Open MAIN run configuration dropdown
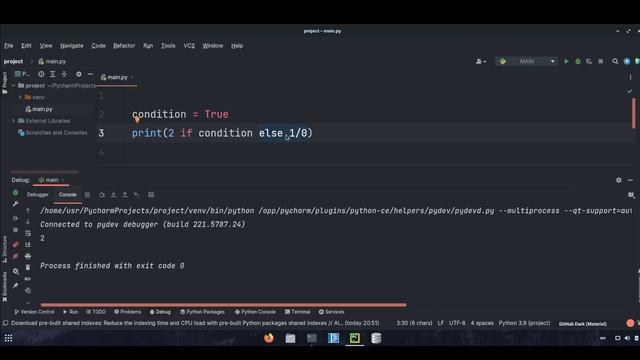Screen dimensions: 640x360 [x=526, y=61]
